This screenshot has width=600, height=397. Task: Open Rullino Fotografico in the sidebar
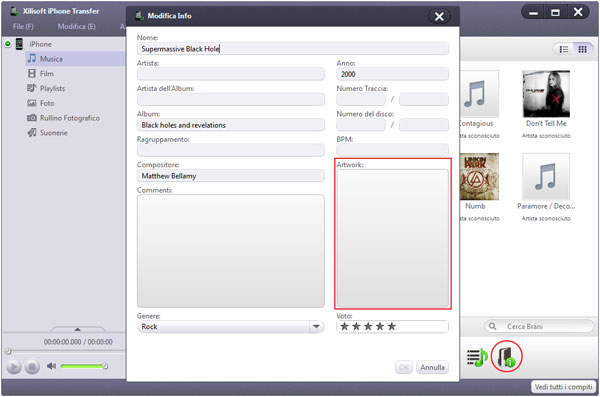click(70, 118)
